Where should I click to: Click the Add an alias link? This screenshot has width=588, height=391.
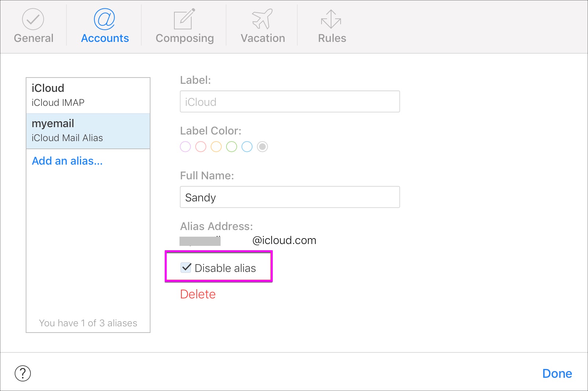pos(67,161)
